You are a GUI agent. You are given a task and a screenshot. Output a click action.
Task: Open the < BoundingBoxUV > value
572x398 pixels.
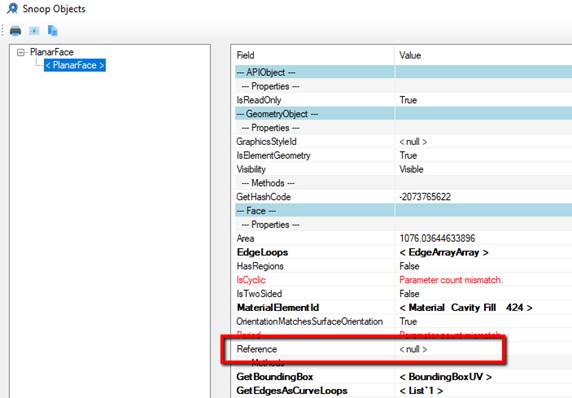(x=445, y=377)
